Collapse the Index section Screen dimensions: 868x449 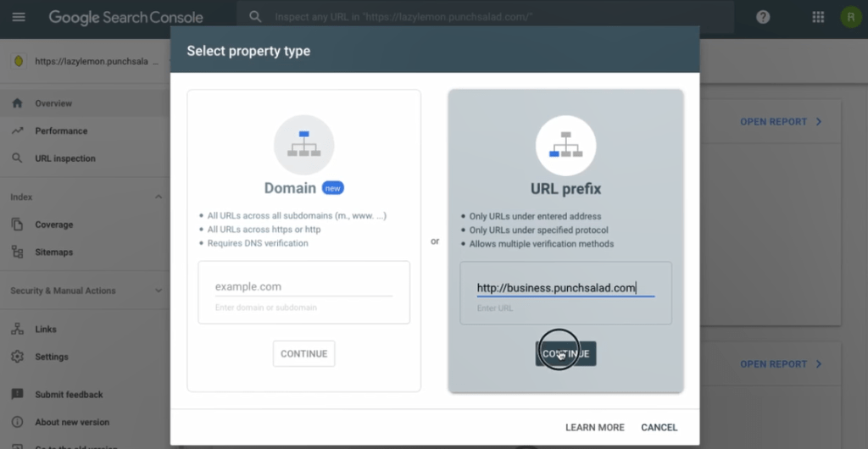click(159, 197)
